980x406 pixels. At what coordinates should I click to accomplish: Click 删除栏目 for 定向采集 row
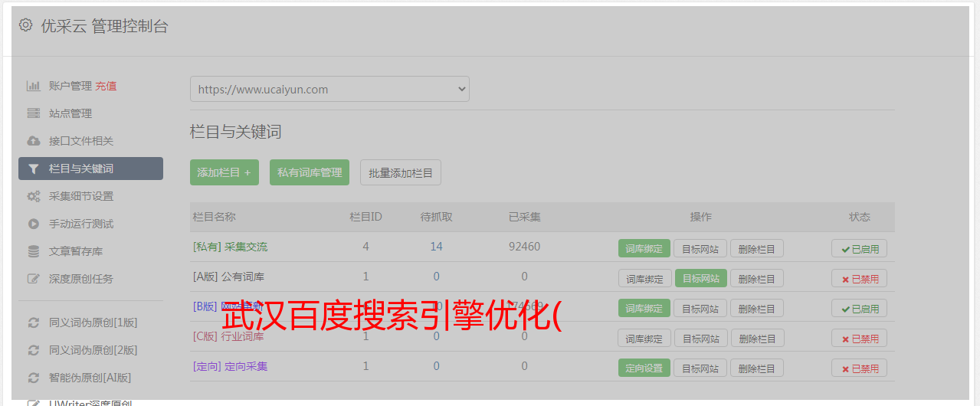757,368
